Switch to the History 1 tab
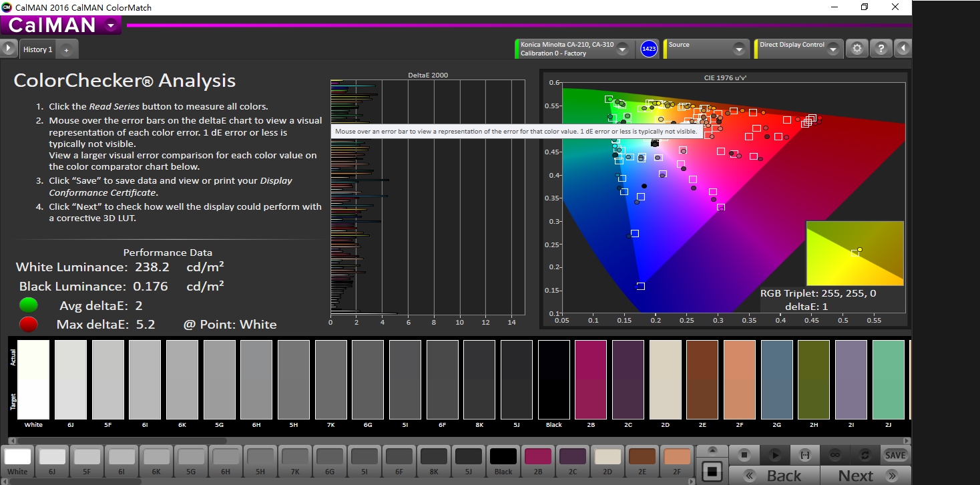 click(x=38, y=49)
